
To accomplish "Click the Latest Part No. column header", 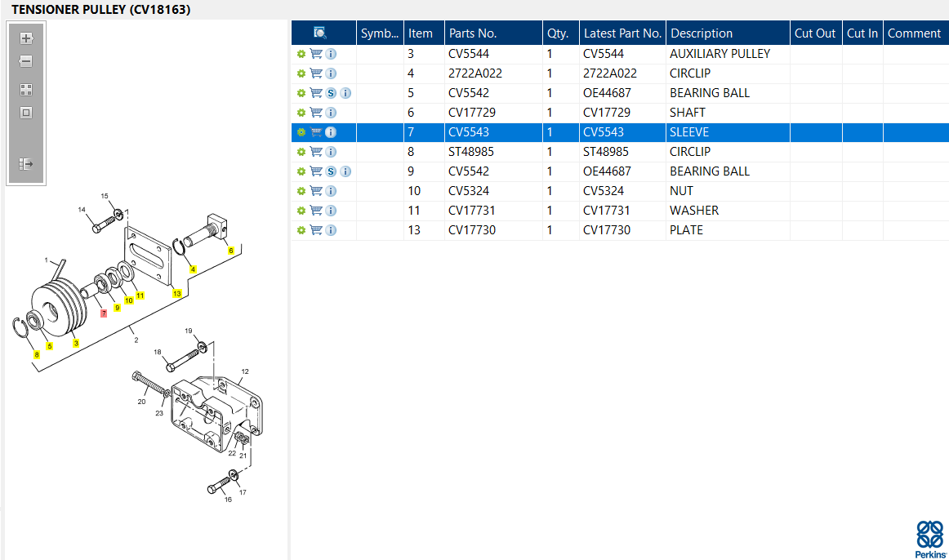I will (x=623, y=33).
